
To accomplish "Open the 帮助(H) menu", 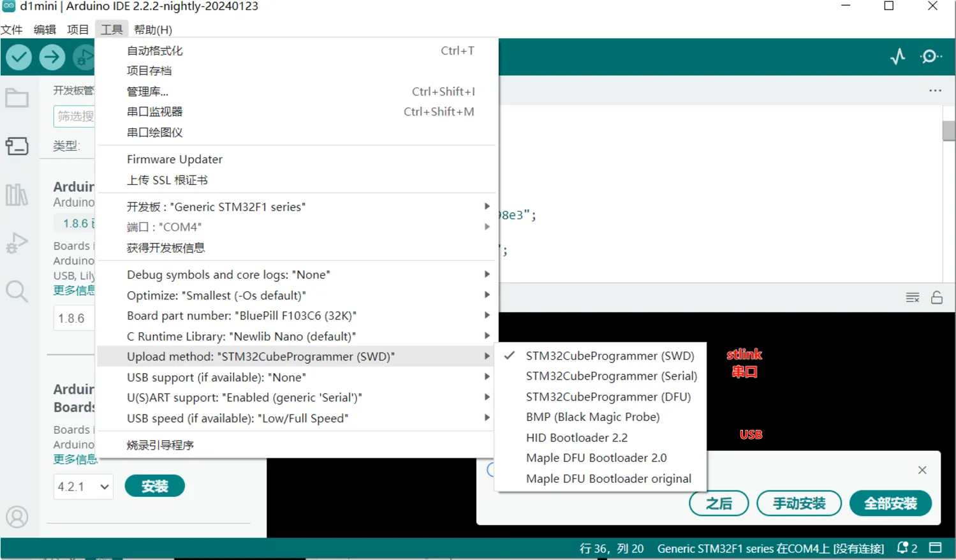I will pyautogui.click(x=153, y=30).
